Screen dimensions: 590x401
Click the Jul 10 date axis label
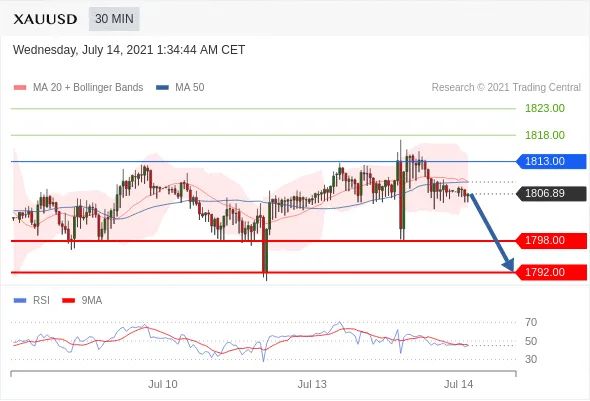tap(163, 384)
